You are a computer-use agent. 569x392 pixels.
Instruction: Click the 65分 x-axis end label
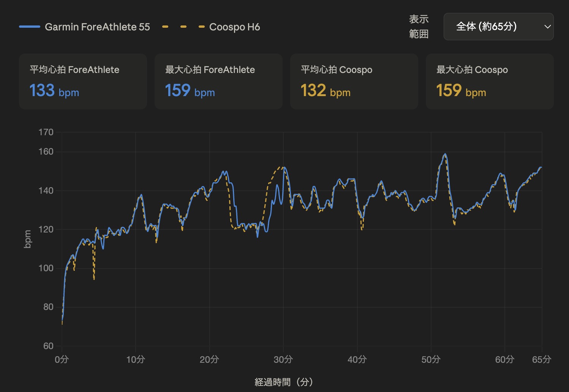tap(541, 359)
